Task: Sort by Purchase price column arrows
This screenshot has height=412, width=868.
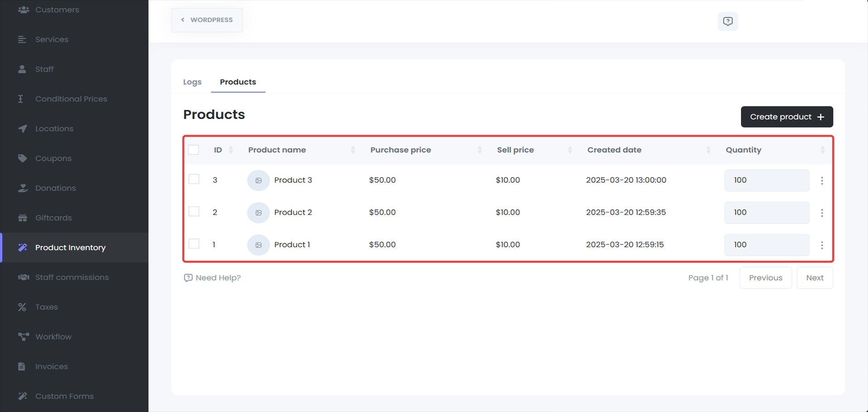Action: 479,150
